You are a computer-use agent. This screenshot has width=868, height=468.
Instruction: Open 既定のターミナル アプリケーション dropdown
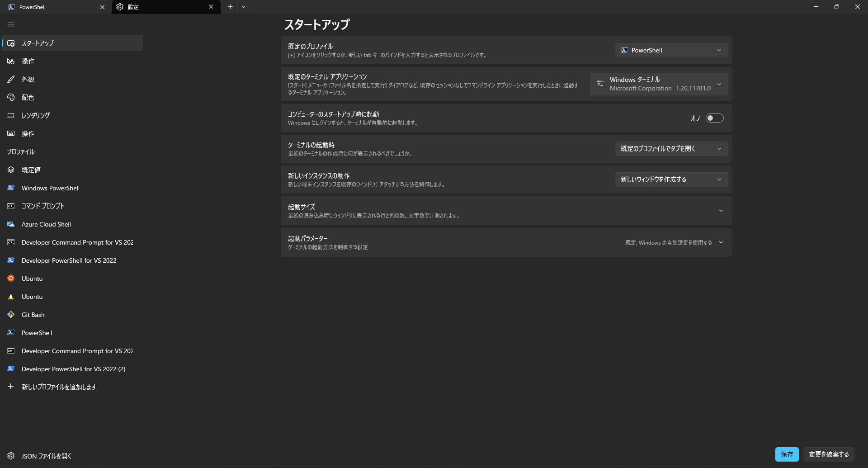tap(659, 84)
